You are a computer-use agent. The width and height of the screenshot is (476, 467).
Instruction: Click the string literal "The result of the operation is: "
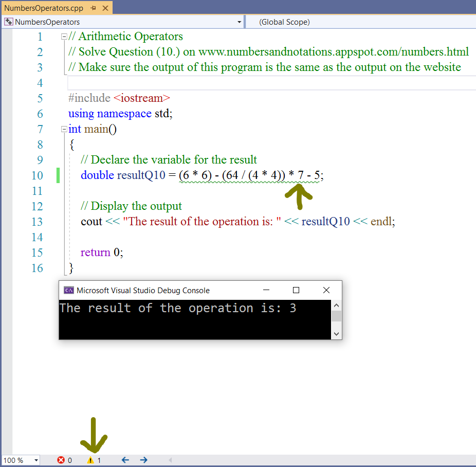(x=202, y=221)
